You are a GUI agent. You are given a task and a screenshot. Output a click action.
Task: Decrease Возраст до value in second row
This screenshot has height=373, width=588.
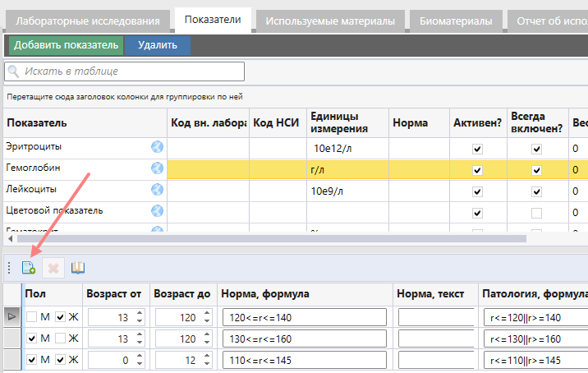207,342
